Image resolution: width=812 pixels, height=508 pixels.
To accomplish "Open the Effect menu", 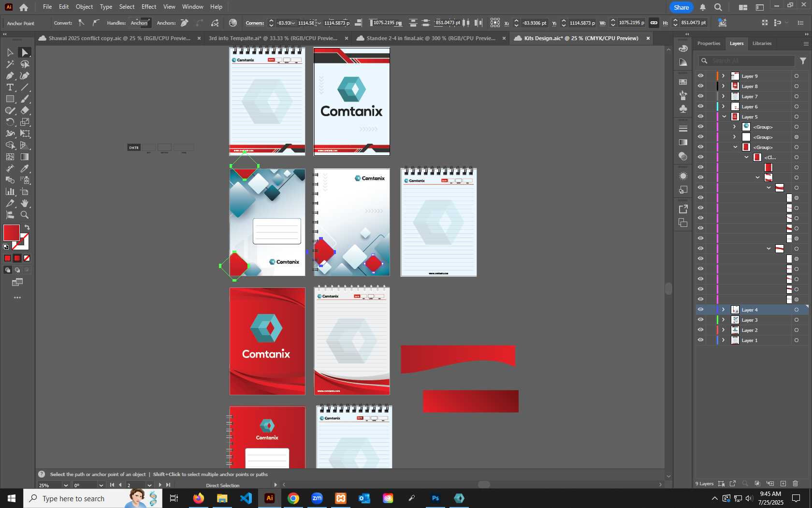I will (x=149, y=7).
